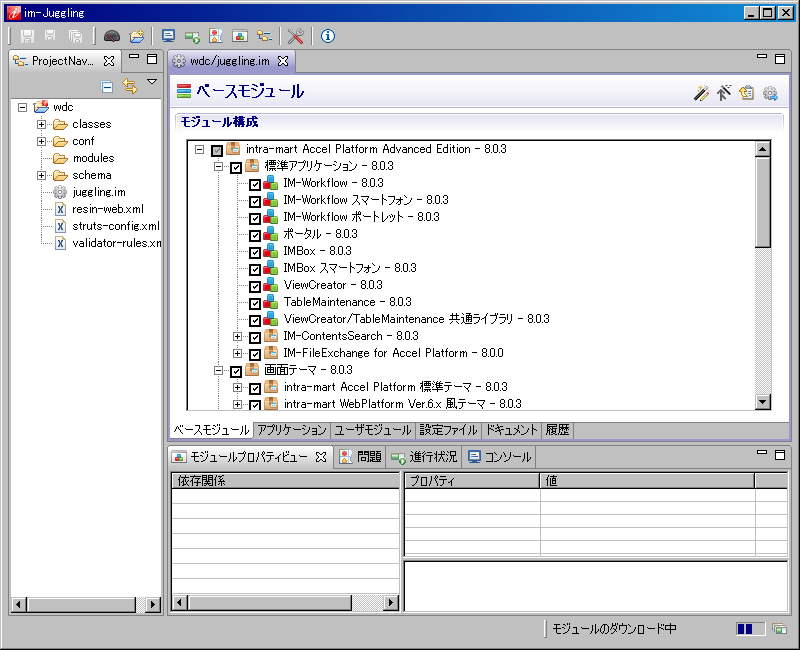Screen dimensions: 800x650
Task: Click toolbar icon with green arrow
Action: tap(192, 36)
